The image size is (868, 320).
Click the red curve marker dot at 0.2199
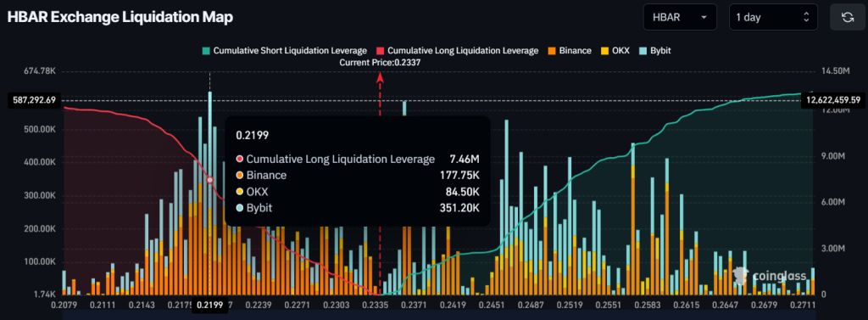[x=210, y=180]
